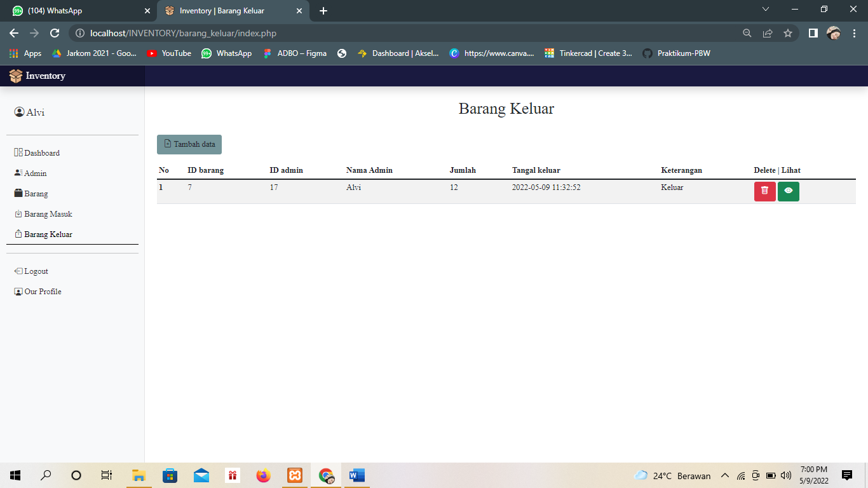Click Tambah data to add a new record
This screenshot has width=868, height=488.
coord(189,144)
